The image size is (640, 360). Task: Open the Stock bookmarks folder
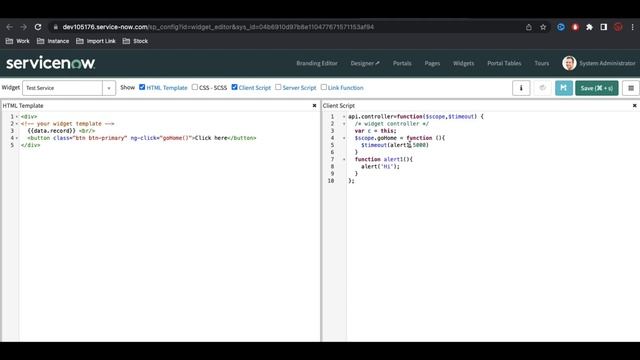[135, 41]
